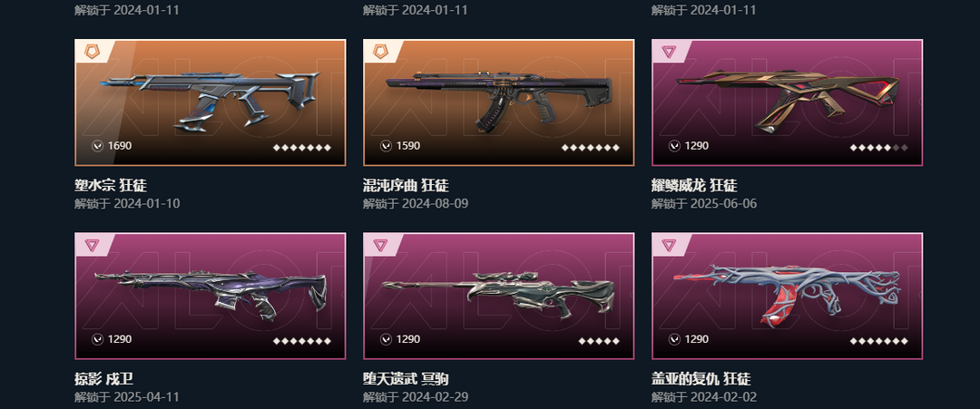Click the 混沌序曲 狂徒 title text
The height and width of the screenshot is (409, 980).
click(406, 185)
